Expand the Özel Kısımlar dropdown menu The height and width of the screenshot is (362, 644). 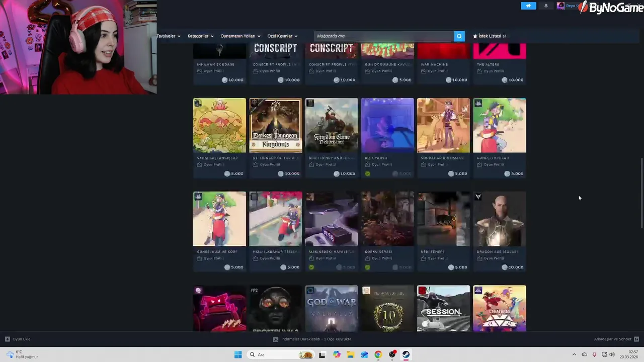[x=282, y=36]
